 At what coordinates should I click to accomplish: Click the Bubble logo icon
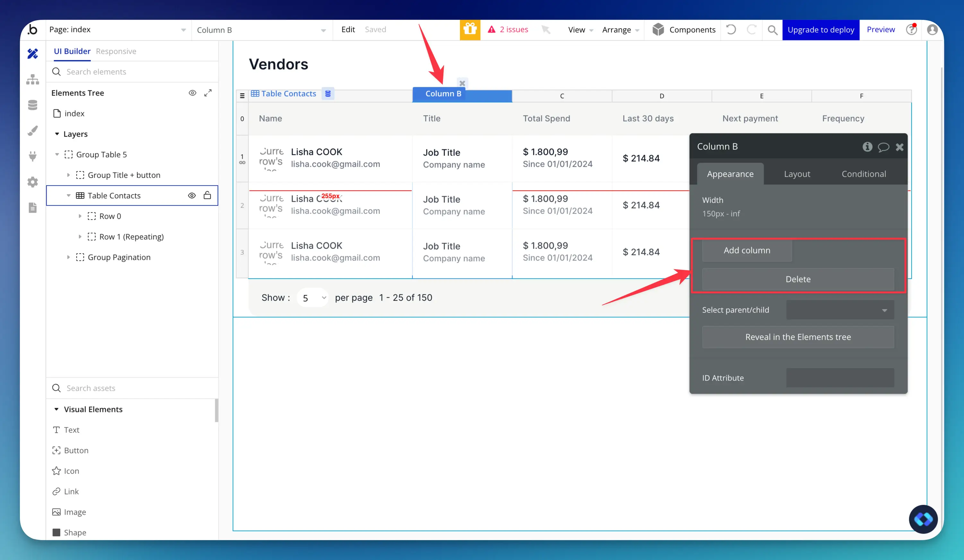pos(33,30)
